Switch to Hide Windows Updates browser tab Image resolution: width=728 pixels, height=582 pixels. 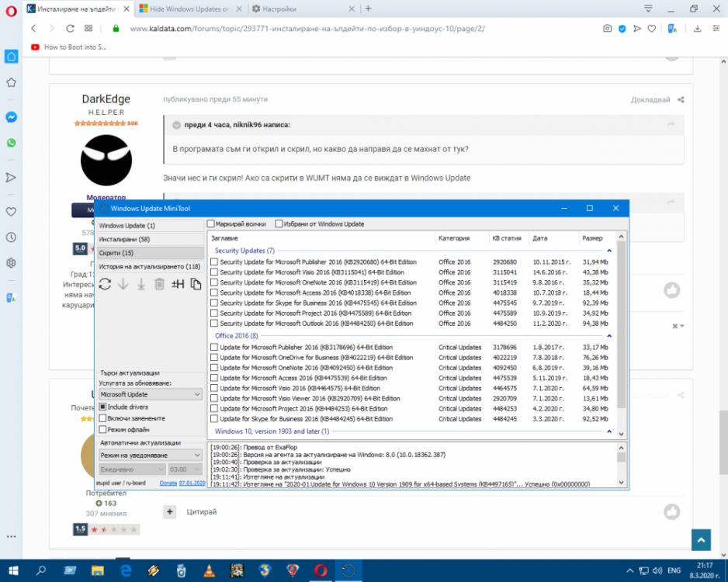click(x=191, y=9)
